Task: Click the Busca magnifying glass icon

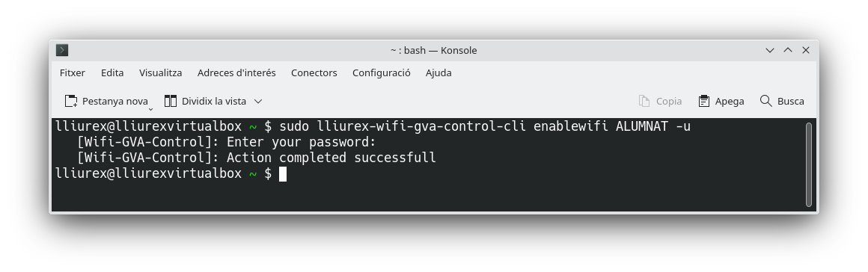Action: 765,101
